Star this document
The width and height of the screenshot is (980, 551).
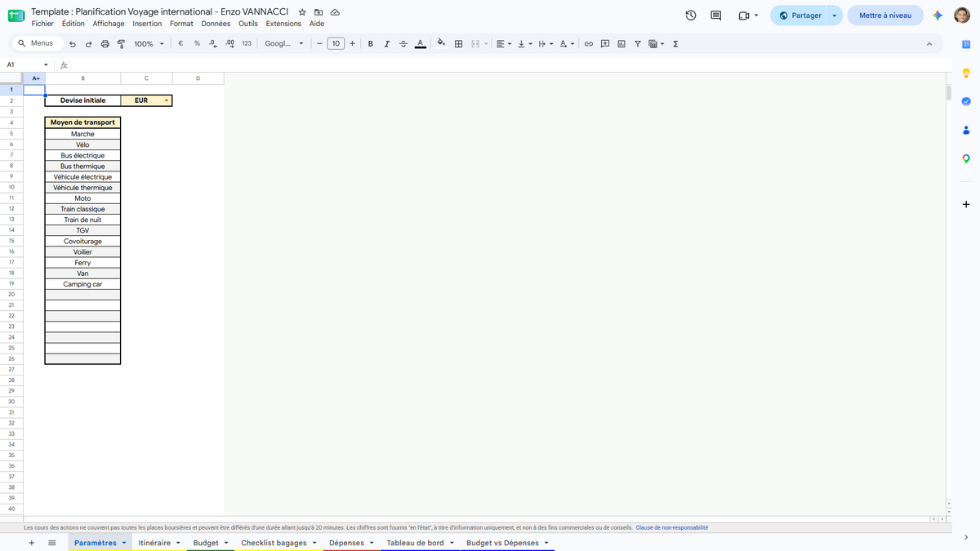point(302,12)
